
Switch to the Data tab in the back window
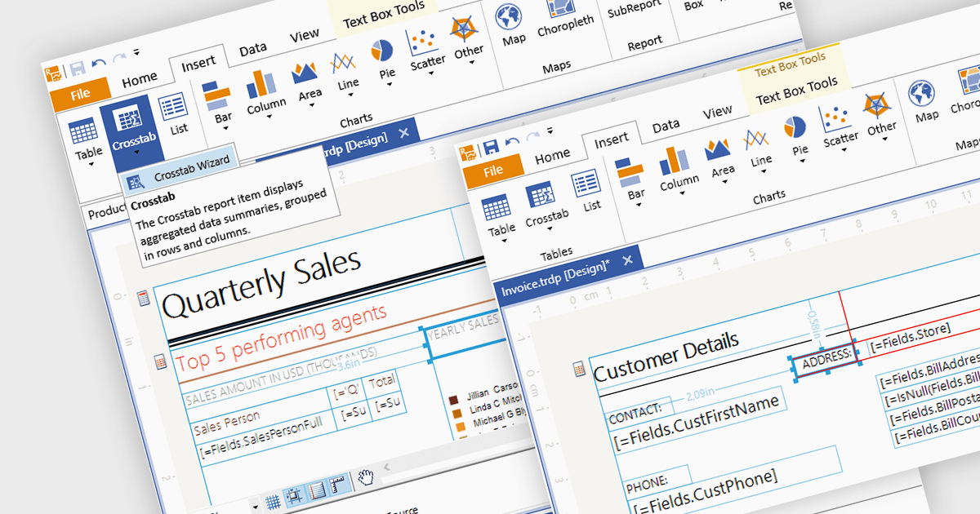click(x=253, y=51)
